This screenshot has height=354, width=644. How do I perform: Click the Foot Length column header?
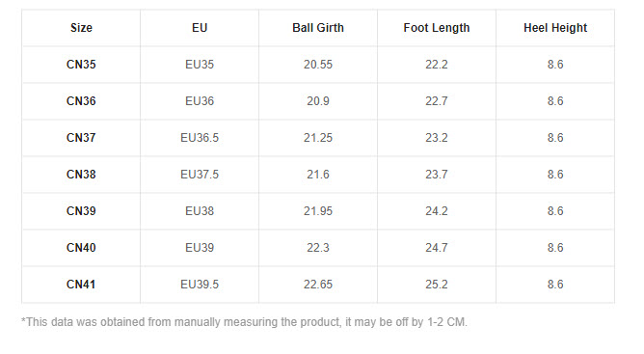[x=436, y=28]
